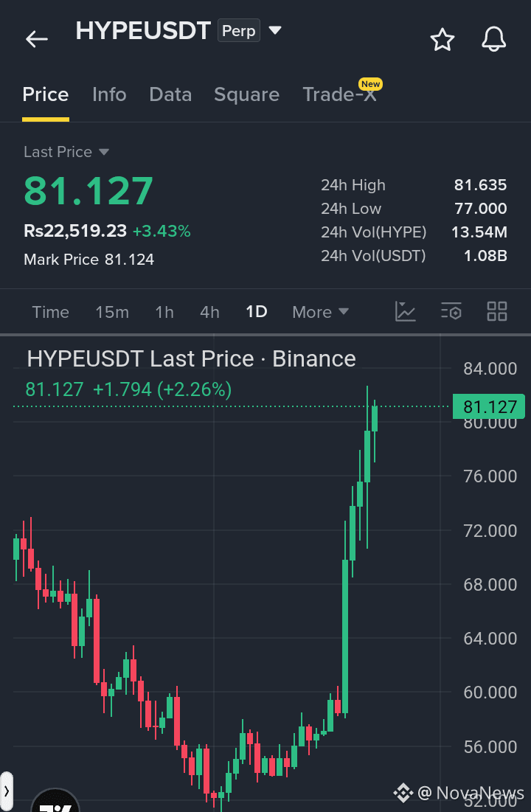Screen dimensions: 531x812
Task: Switch to the Price tab
Action: point(46,94)
